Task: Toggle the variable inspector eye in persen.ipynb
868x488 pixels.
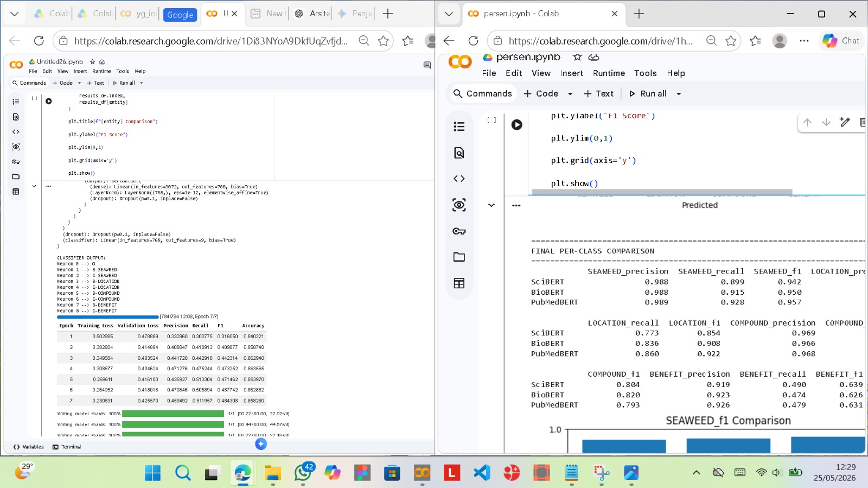Action: pos(459,205)
